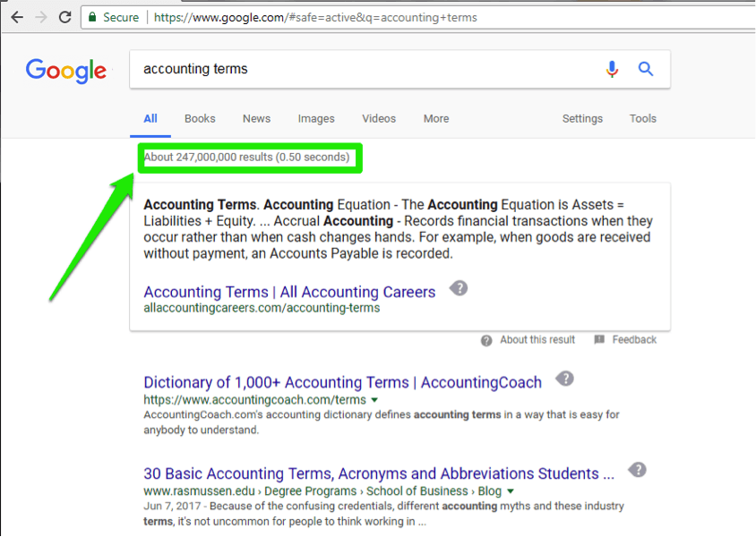Image resolution: width=756 pixels, height=537 pixels.
Task: Click info badge beside 30 Basic Accounting Terms
Action: click(x=636, y=470)
